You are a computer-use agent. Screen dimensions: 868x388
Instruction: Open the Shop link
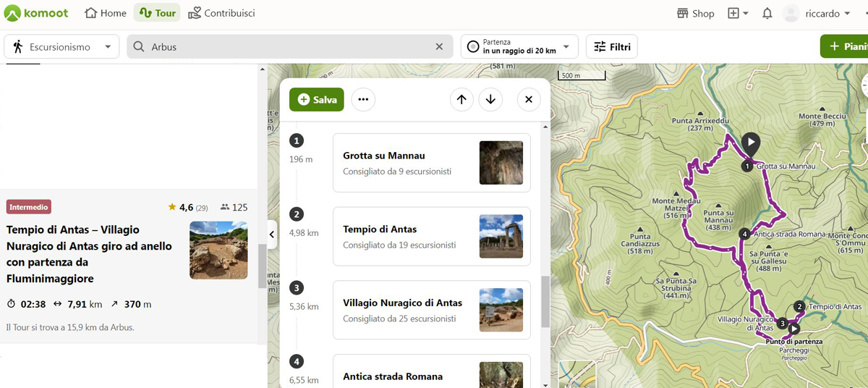[695, 13]
